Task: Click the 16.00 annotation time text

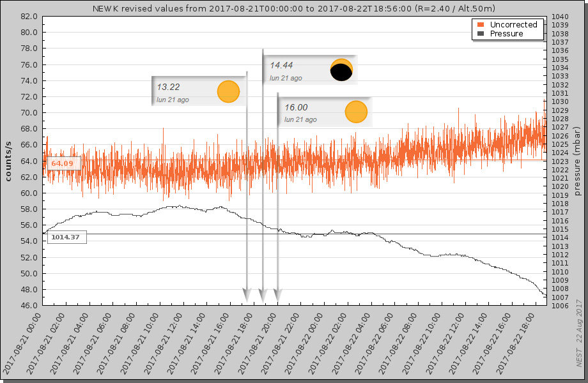Action: 296,108
